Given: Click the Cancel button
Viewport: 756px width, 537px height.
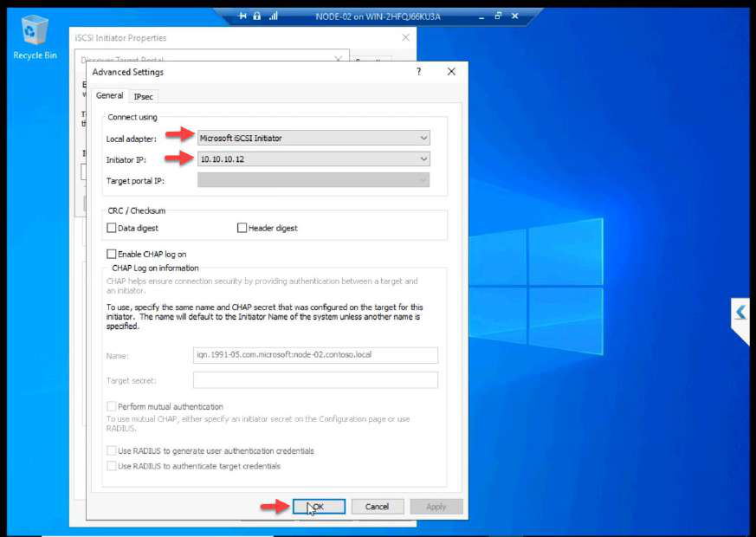Looking at the screenshot, I should coord(377,507).
